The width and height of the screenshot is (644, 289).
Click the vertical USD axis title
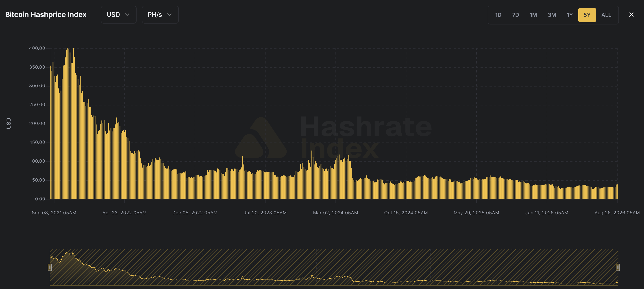point(9,123)
